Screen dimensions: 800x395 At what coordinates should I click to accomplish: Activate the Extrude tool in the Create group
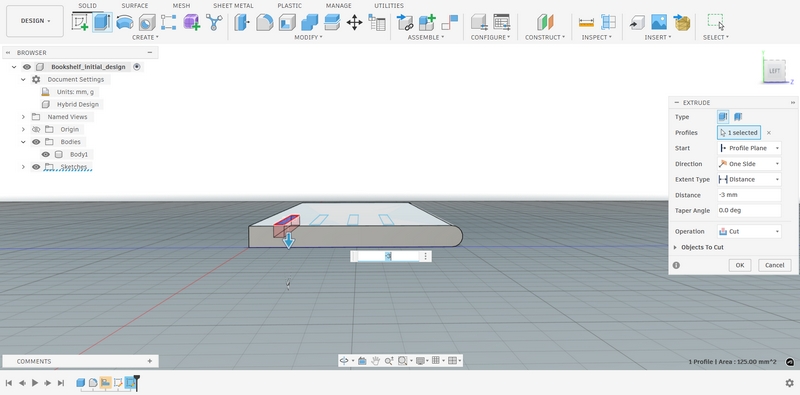tap(102, 22)
